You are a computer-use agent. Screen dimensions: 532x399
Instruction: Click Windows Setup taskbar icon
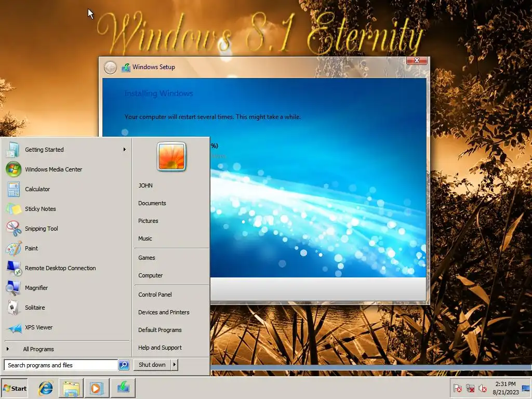[123, 388]
